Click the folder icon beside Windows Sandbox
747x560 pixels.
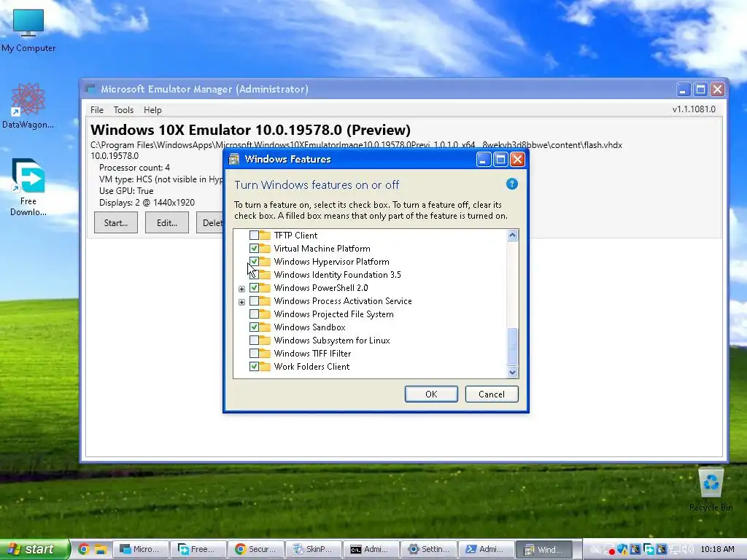pos(265,327)
